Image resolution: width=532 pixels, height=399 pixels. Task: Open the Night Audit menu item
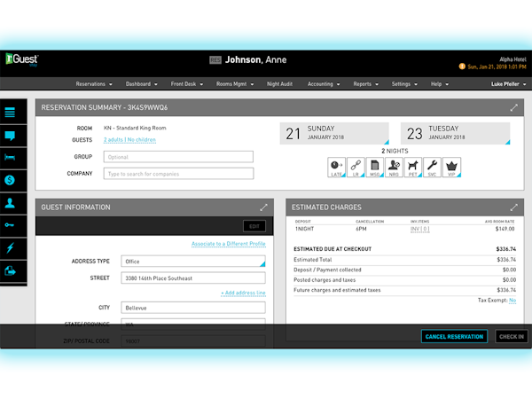(x=279, y=84)
